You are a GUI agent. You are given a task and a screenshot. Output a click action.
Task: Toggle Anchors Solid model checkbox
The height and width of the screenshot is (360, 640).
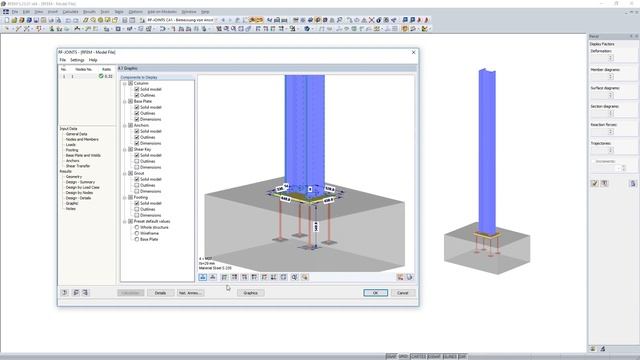tap(137, 131)
